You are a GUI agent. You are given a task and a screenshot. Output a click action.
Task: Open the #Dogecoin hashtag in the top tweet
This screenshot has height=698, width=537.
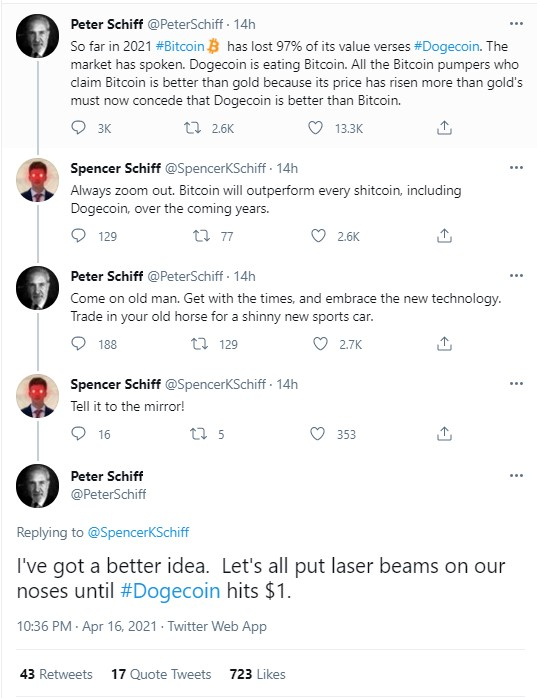point(447,46)
